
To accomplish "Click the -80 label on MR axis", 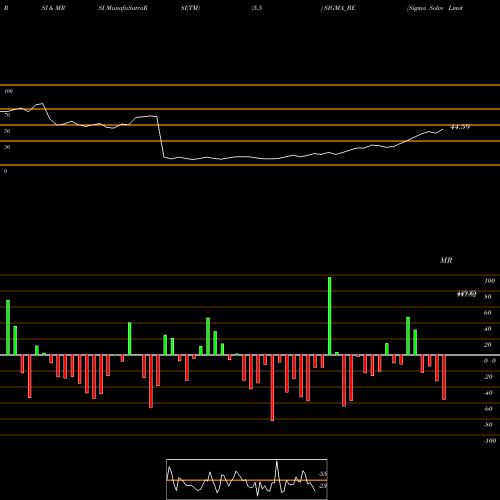I will (x=488, y=425).
